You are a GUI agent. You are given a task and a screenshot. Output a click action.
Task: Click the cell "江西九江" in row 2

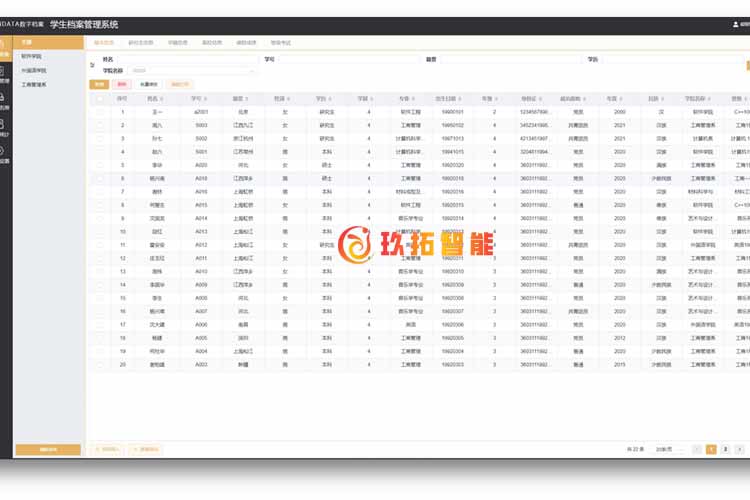[243, 125]
